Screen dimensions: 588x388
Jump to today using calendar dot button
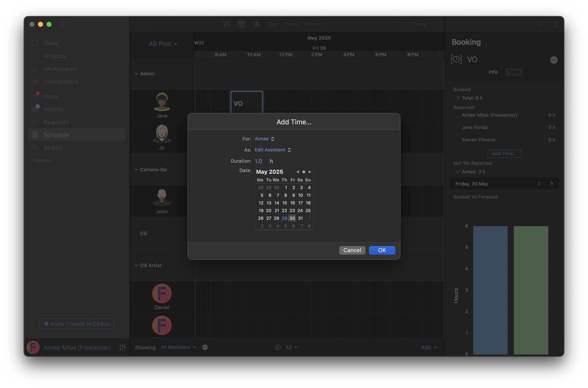pyautogui.click(x=304, y=172)
